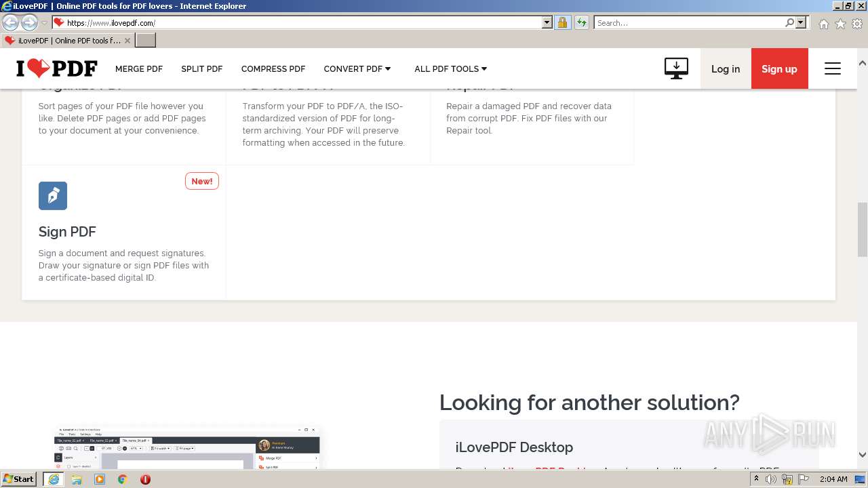Image resolution: width=868 pixels, height=488 pixels.
Task: Open the red Opera icon in taskbar
Action: [x=145, y=479]
